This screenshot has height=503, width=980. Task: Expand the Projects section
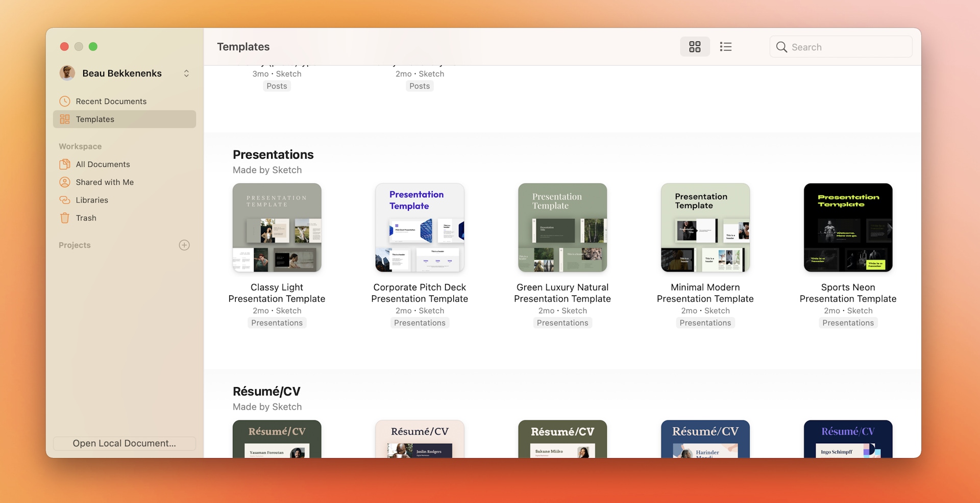tap(74, 245)
